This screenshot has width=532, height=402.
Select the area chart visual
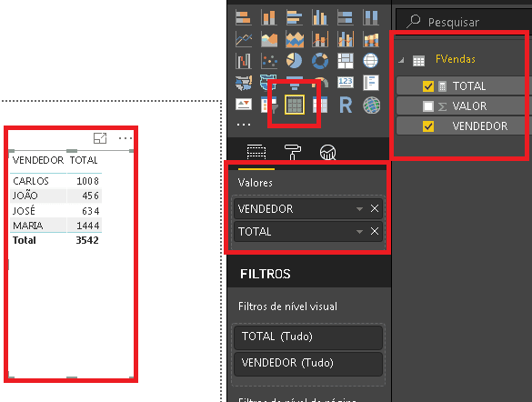pos(268,39)
